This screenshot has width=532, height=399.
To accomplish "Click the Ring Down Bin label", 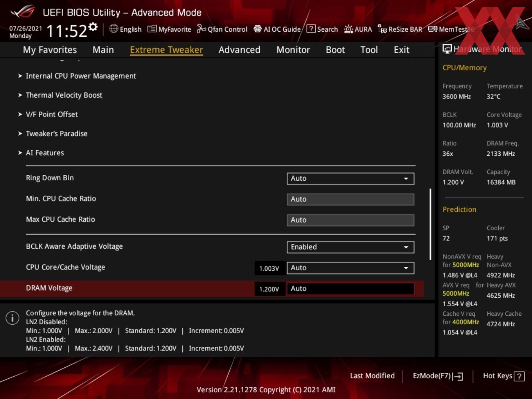I will 50,178.
